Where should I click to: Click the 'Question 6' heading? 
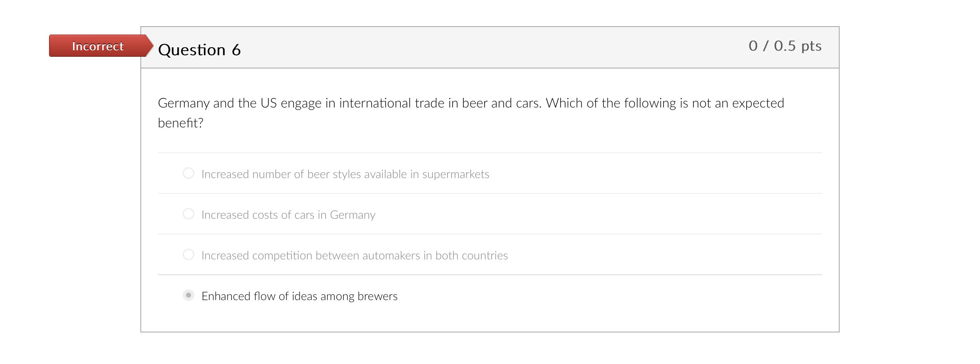pos(199,50)
